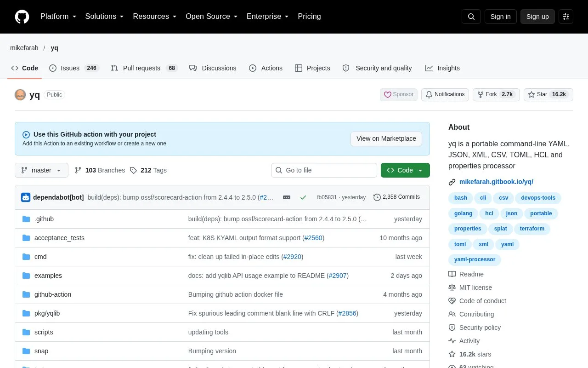Image resolution: width=588 pixels, height=368 pixels.
Task: Open the green Code dropdown button
Action: coord(405,170)
